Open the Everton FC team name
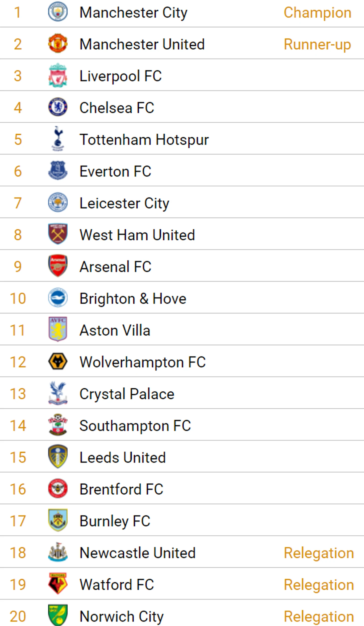Screen dimensions: 364x626 [x=115, y=171]
